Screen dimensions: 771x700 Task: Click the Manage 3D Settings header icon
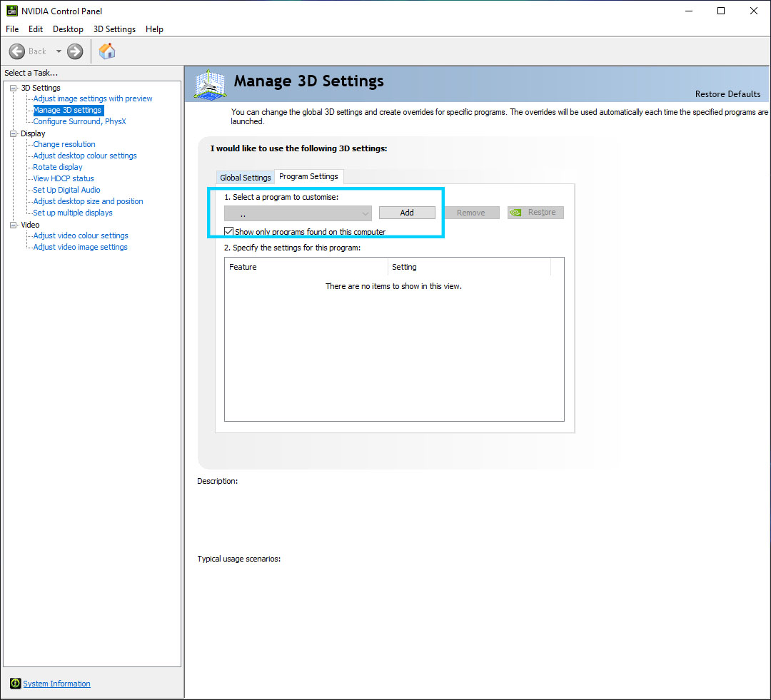211,84
